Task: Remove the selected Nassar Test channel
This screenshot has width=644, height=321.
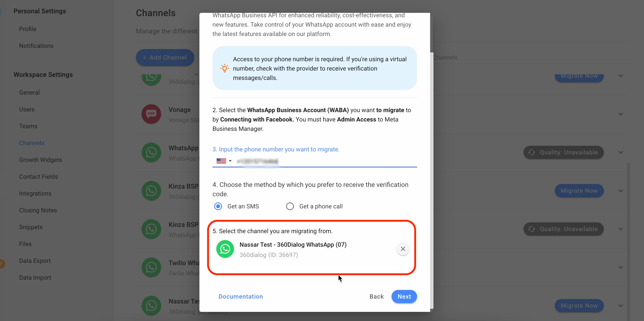Action: 403,249
